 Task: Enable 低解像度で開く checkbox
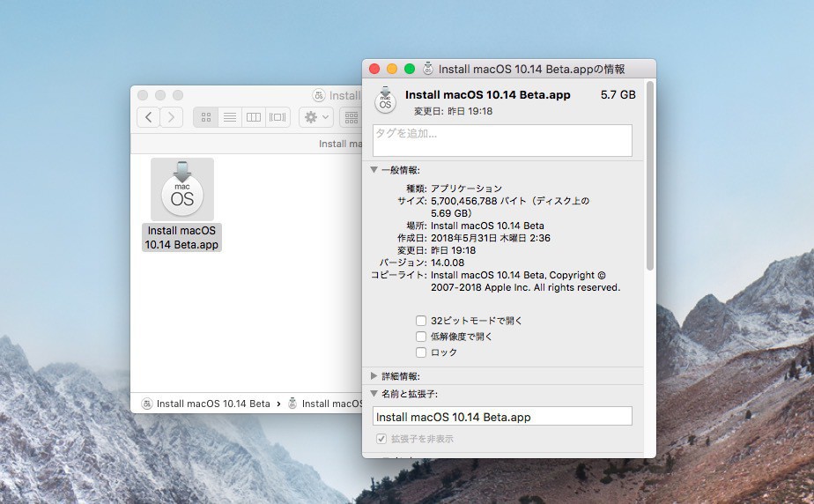(x=421, y=337)
